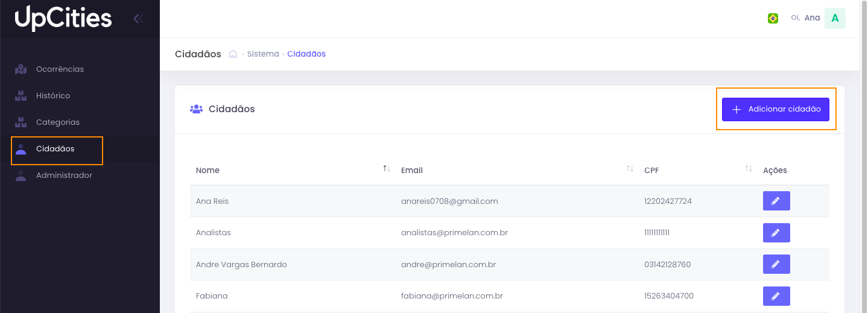Click email anareis0708@gmail.com
868x313 pixels.
click(449, 201)
